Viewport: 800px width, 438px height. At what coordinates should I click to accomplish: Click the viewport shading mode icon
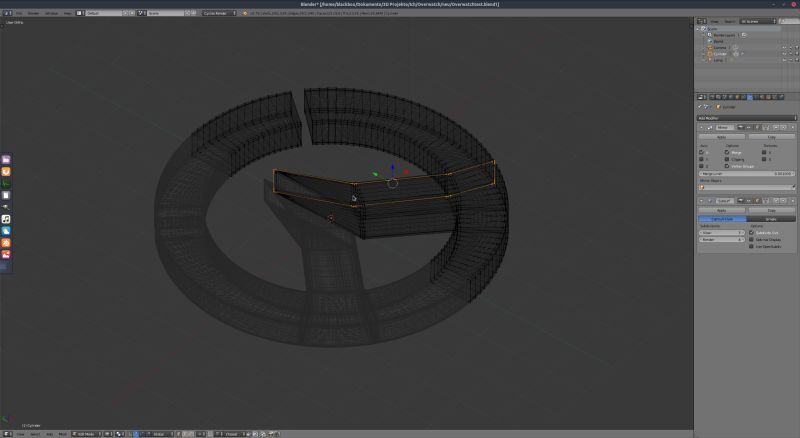(108, 434)
